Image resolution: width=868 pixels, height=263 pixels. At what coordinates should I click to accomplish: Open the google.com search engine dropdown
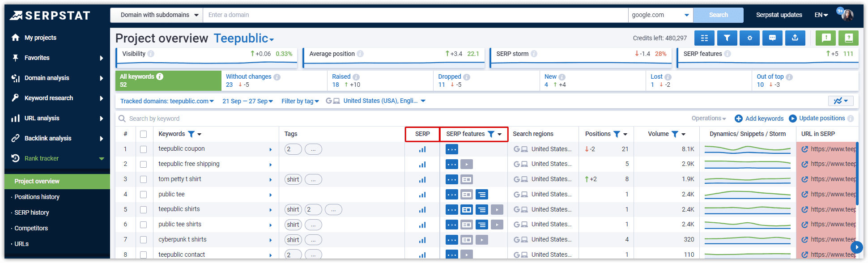tap(660, 15)
